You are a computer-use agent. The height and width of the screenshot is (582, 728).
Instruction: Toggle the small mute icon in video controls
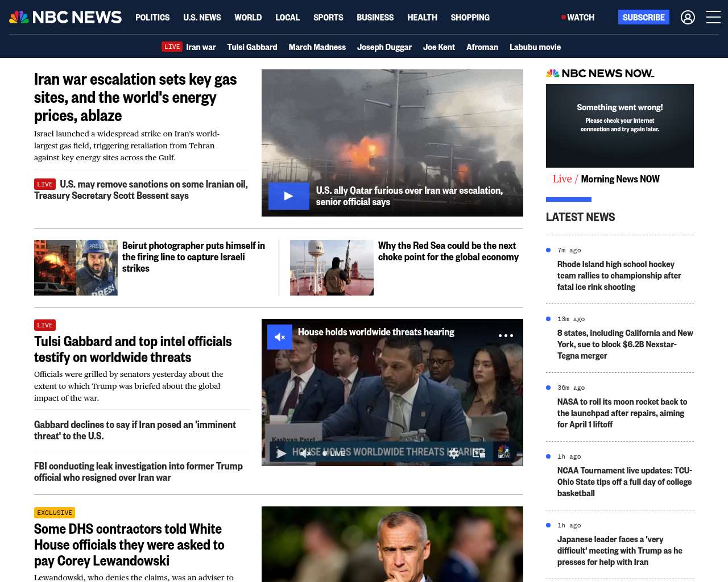305,453
